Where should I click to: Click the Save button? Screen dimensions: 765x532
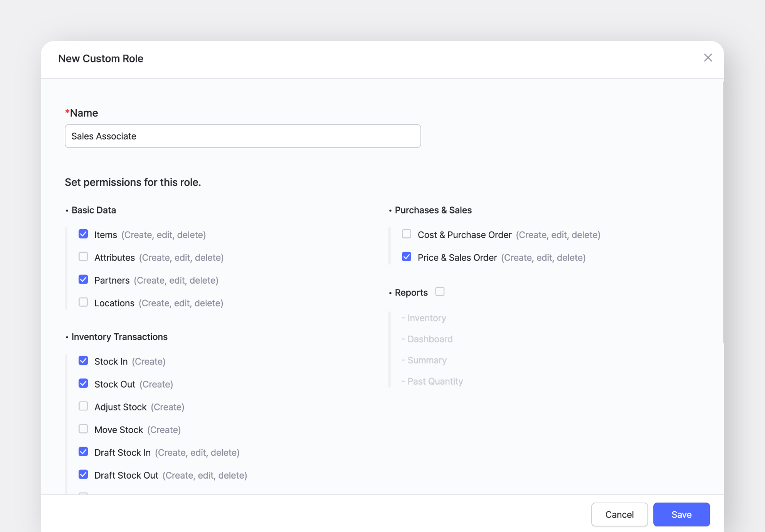point(681,514)
